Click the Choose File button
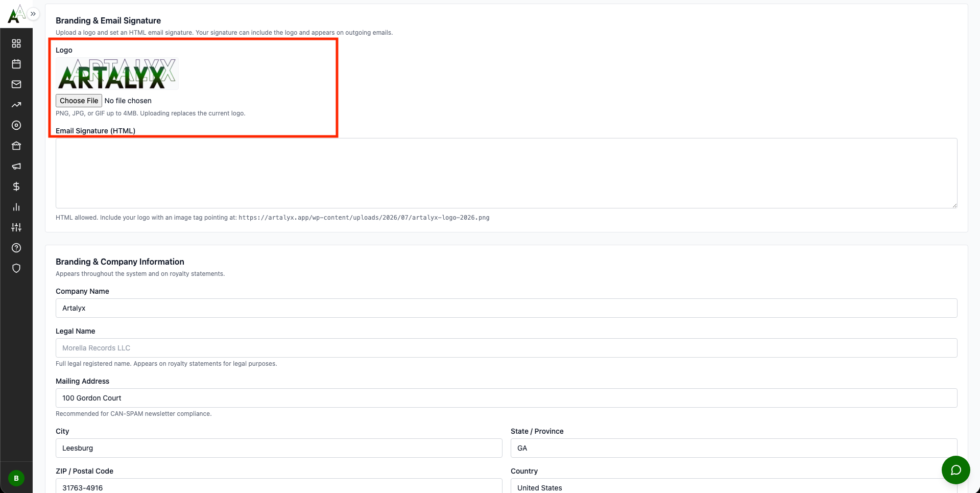 point(79,101)
